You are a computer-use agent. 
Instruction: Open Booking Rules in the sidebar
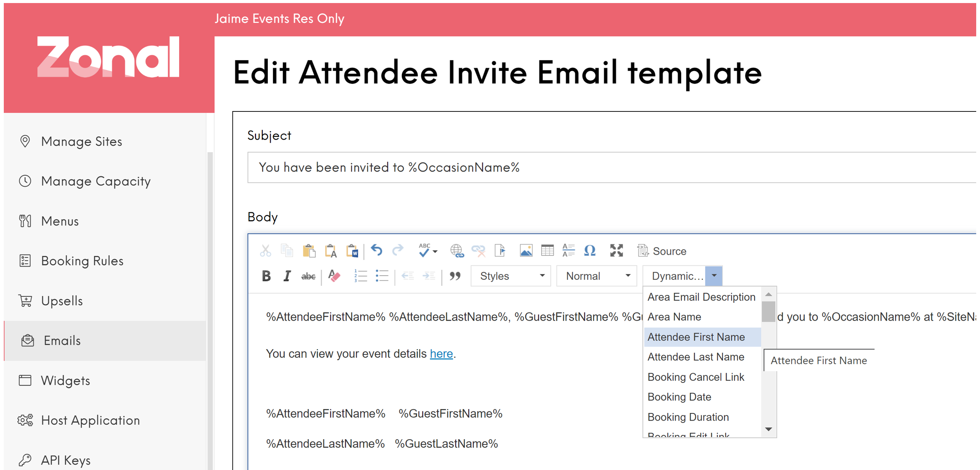[105, 261]
